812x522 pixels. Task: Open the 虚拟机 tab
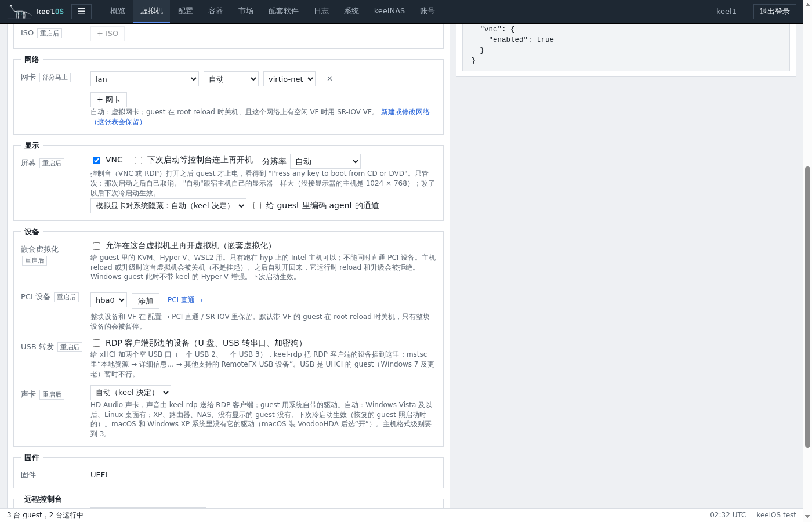pos(151,11)
